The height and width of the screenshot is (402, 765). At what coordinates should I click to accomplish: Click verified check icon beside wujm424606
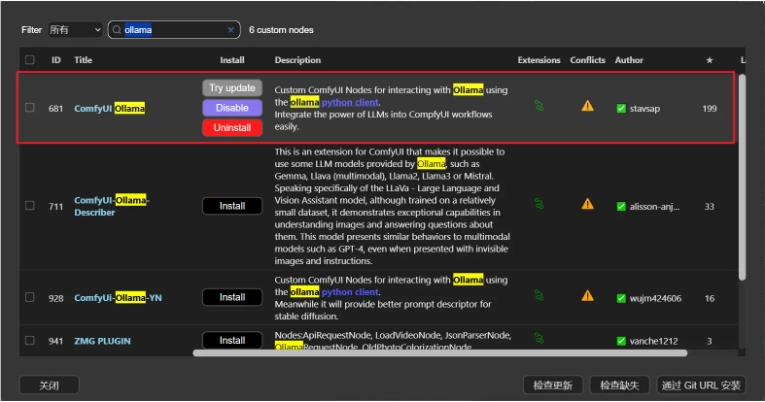(x=621, y=298)
